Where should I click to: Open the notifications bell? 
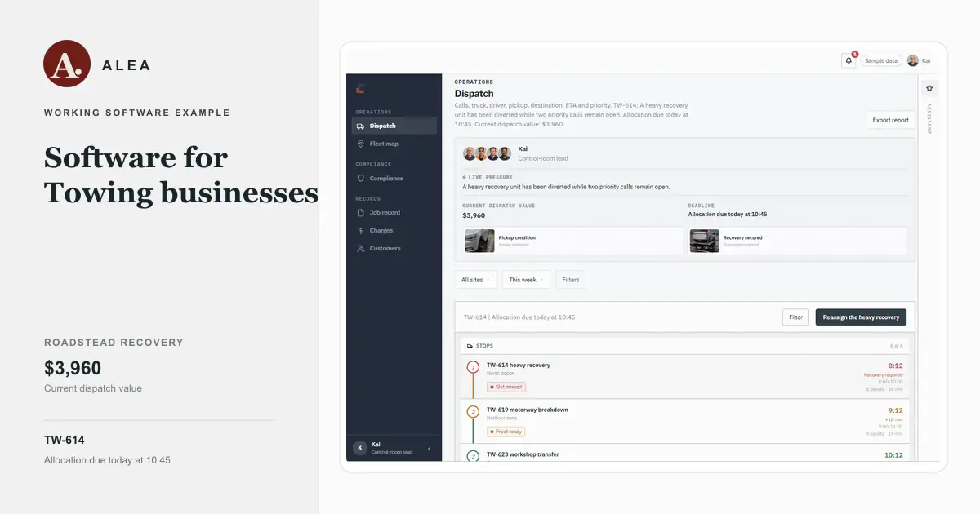coord(849,60)
